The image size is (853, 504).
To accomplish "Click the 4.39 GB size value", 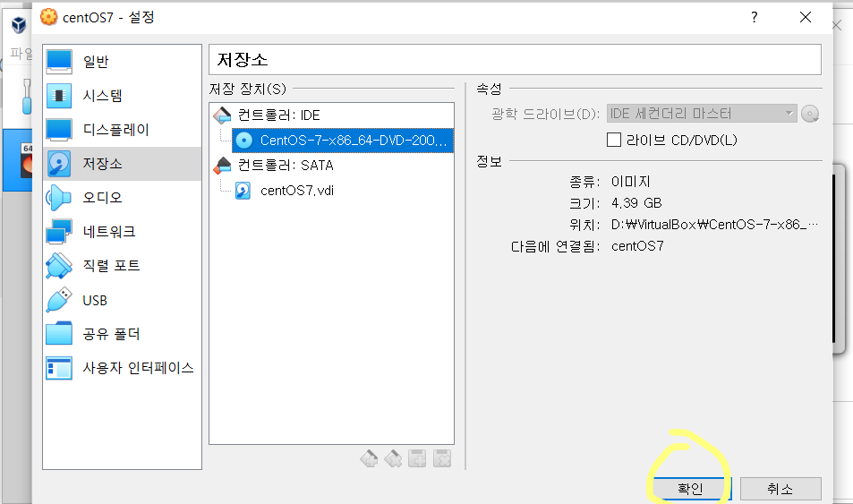I will tap(636, 203).
